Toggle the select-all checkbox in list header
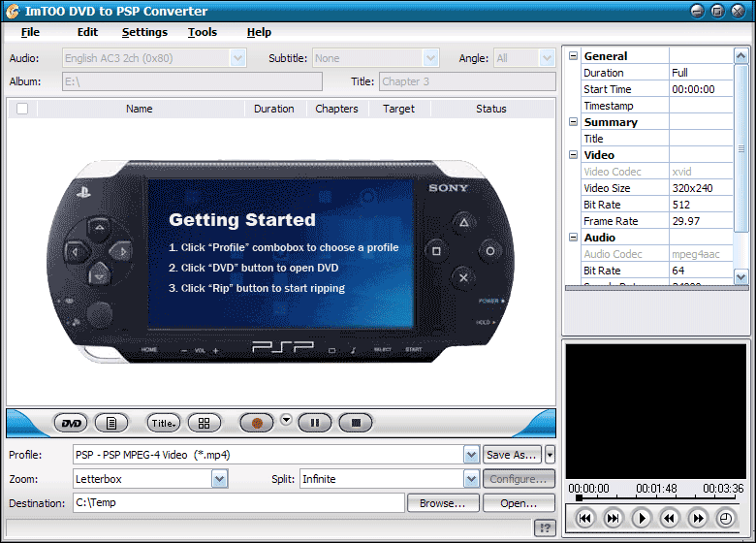This screenshot has height=543, width=756. coord(22,109)
